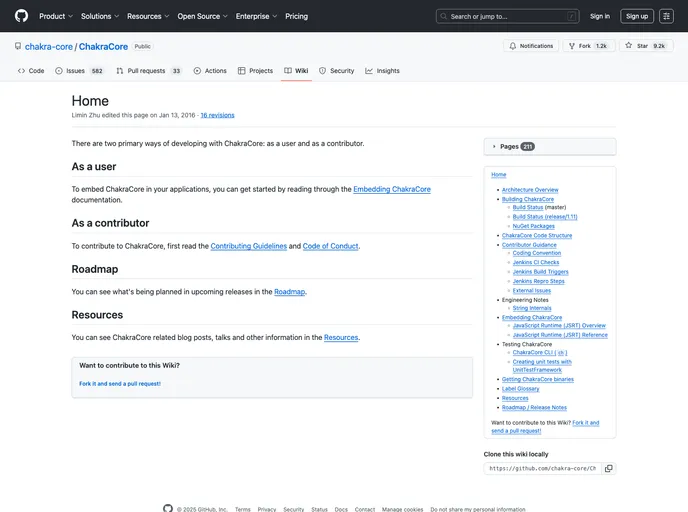
Task: Open the Solutions dropdown menu
Action: (100, 16)
